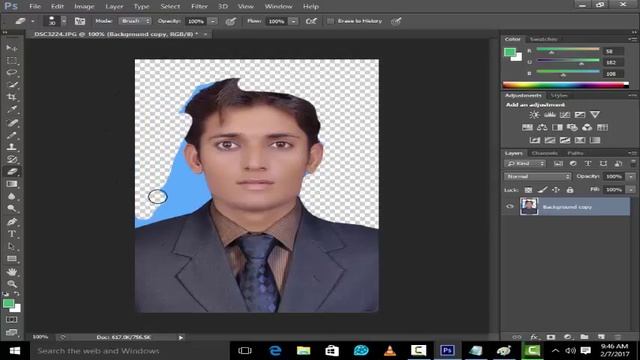This screenshot has height=360, width=640.
Task: Open the Select menu
Action: pos(170,7)
